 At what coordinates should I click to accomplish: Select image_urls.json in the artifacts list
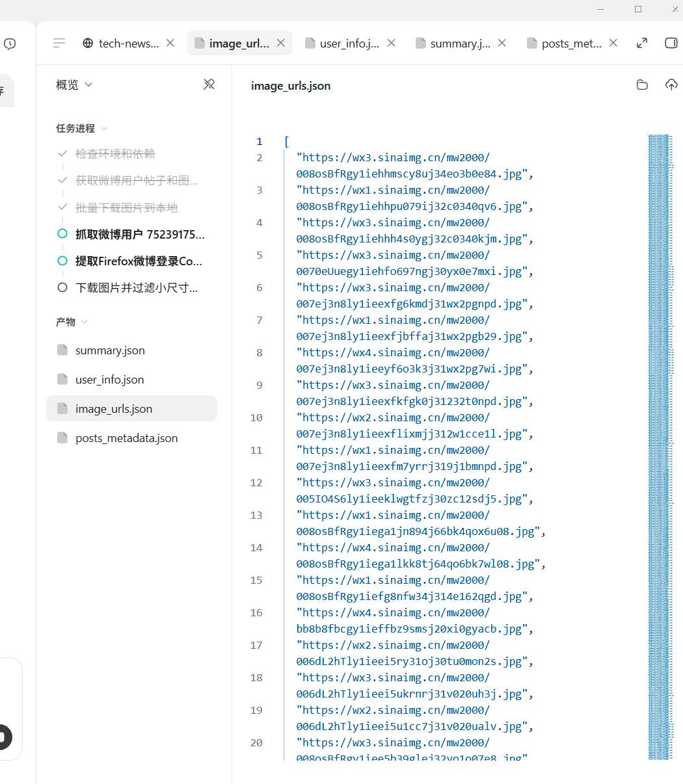coord(131,409)
